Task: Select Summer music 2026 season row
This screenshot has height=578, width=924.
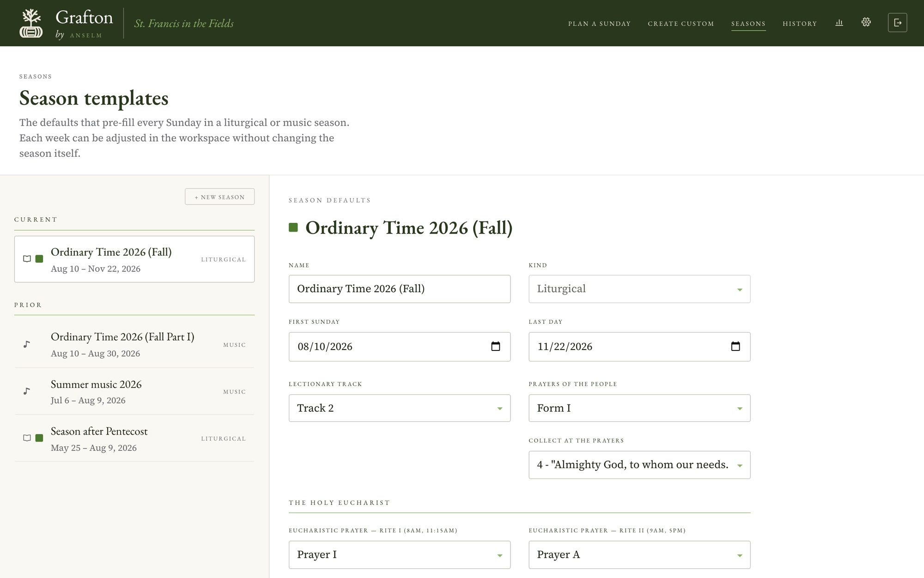Action: [134, 392]
